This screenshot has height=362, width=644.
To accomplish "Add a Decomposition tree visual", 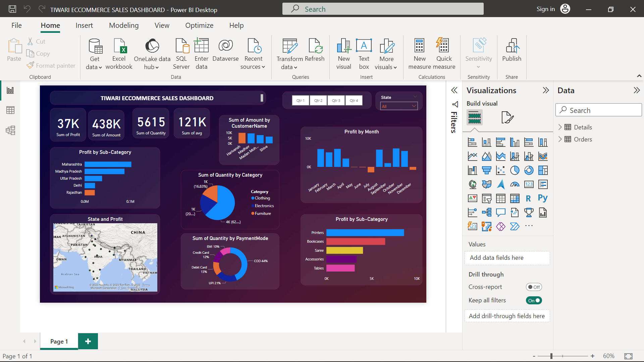I will point(486,212).
